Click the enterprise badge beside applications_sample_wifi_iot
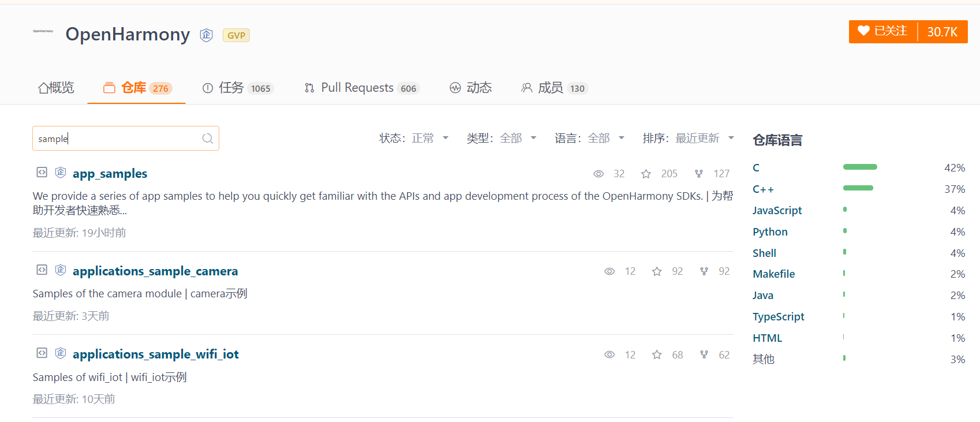The height and width of the screenshot is (422, 980). [x=61, y=353]
